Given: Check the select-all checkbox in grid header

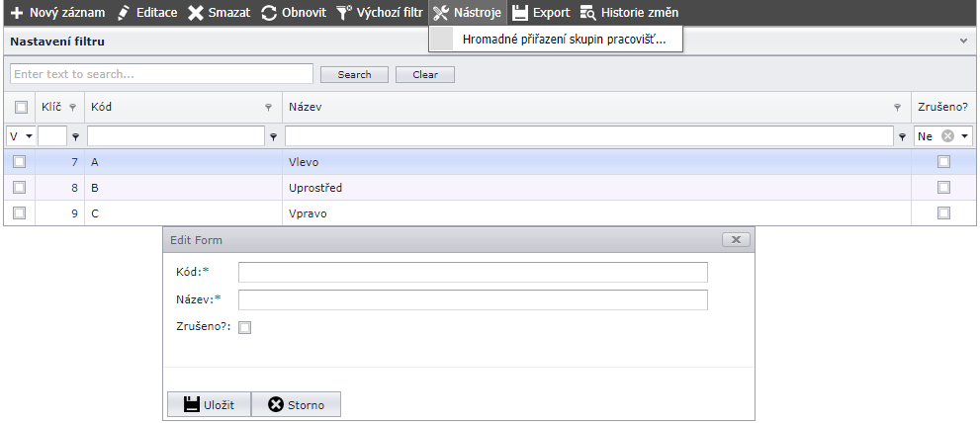Looking at the screenshot, I should point(21,108).
